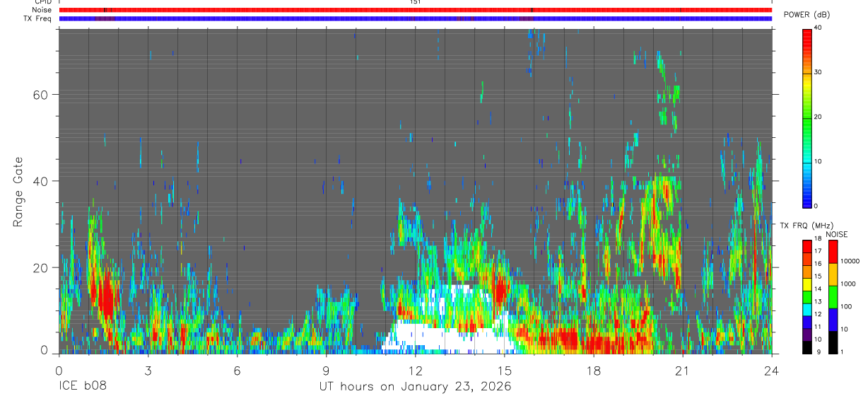Click the 15 tick label on UT hours axis
Viewport: 868px width, 401px height.
[504, 371]
